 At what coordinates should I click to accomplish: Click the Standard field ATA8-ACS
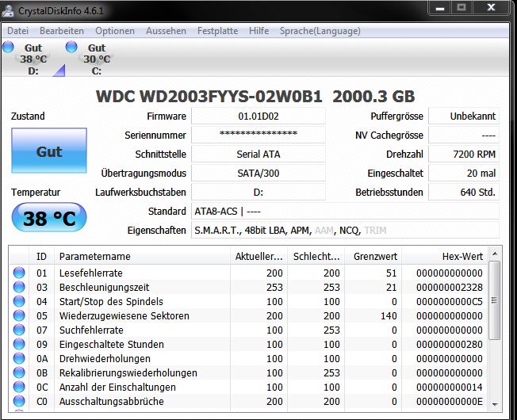click(x=345, y=211)
